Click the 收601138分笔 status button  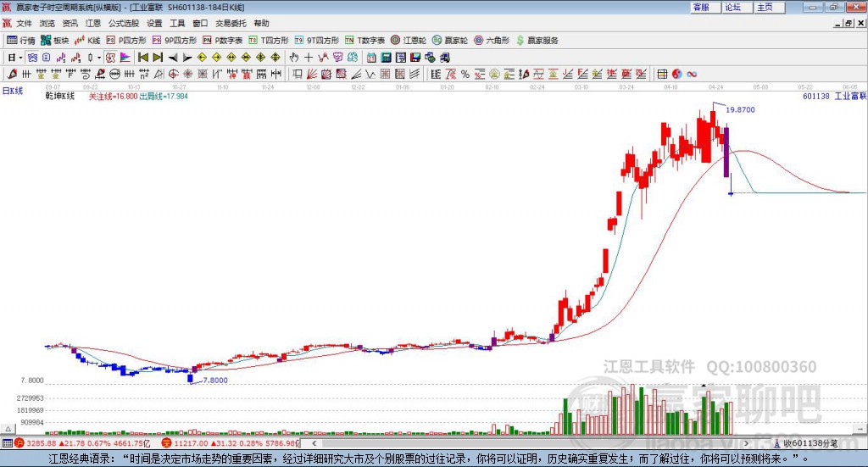(x=806, y=443)
